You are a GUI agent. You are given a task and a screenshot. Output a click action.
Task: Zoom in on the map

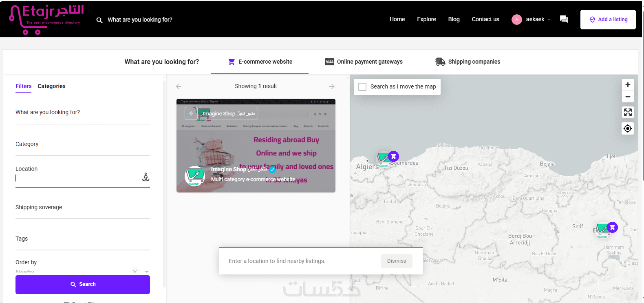point(628,85)
